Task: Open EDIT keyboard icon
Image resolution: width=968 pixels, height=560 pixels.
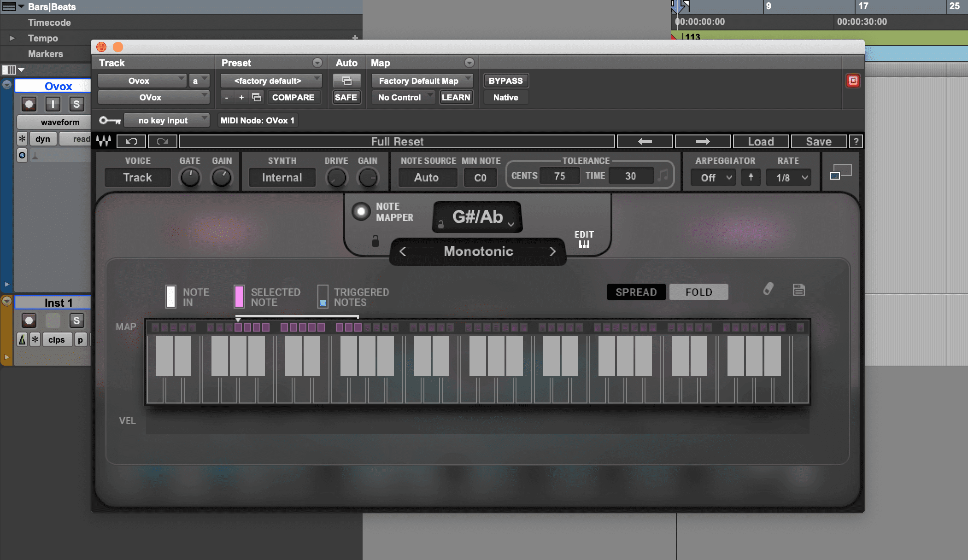Action: (584, 239)
